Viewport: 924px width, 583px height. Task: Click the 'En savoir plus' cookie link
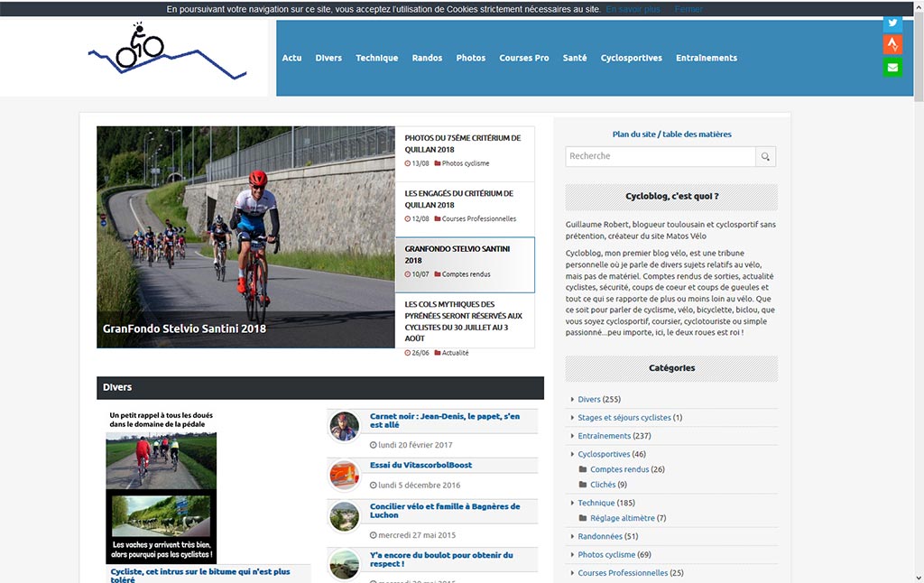coord(633,9)
